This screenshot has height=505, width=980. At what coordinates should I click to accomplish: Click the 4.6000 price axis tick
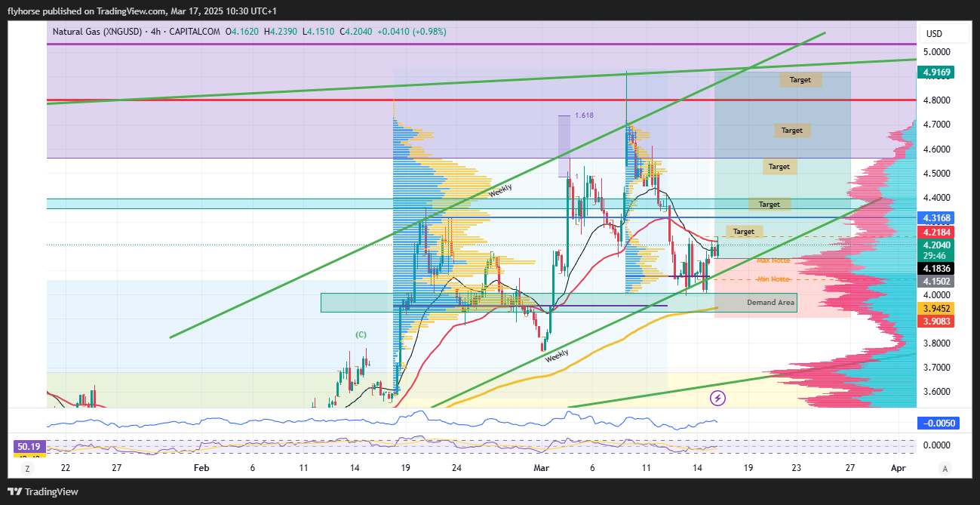(x=939, y=149)
